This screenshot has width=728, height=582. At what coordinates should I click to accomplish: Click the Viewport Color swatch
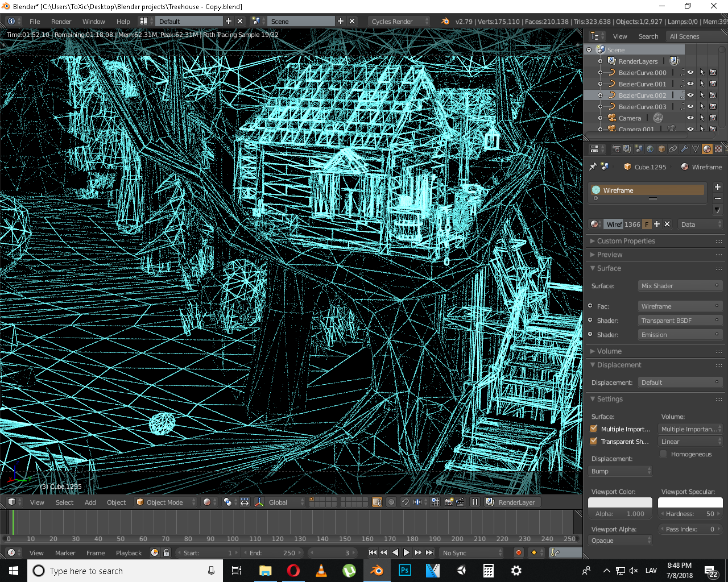tap(620, 502)
